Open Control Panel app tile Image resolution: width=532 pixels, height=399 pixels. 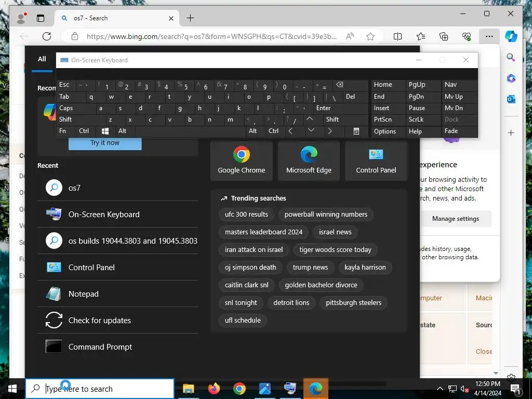point(376,161)
